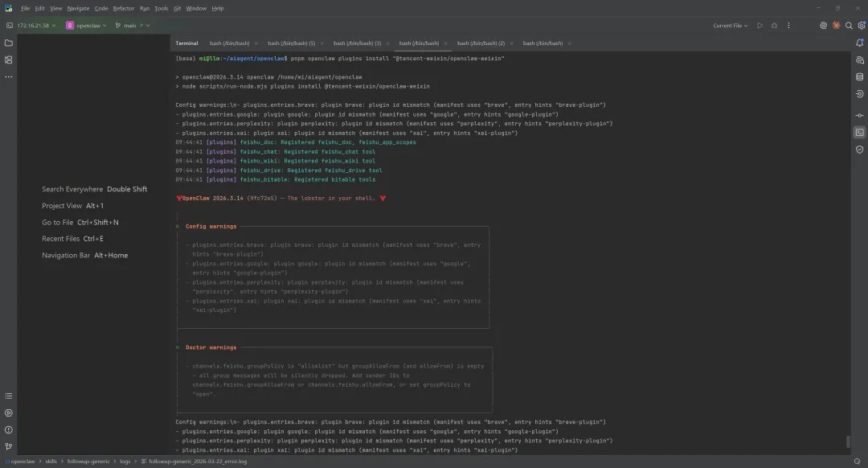Open the Help menu

(218, 8)
